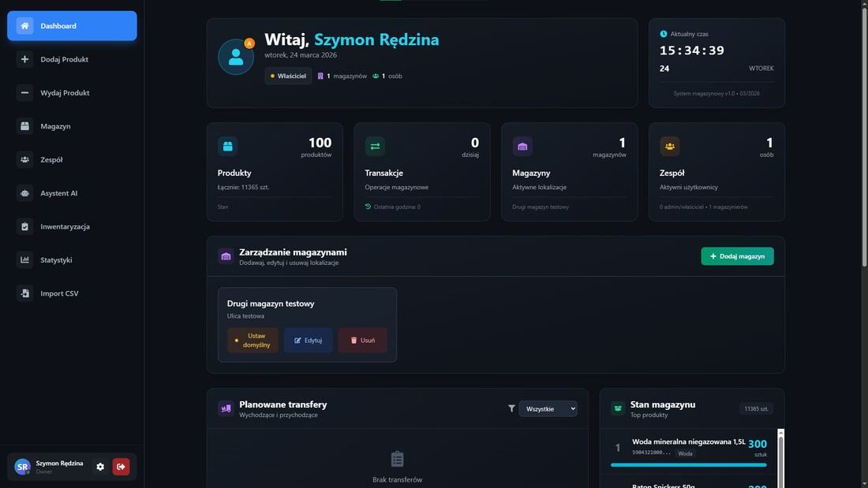Image resolution: width=868 pixels, height=488 pixels.
Task: Click the Planowane transfery header icon
Action: pos(226,408)
